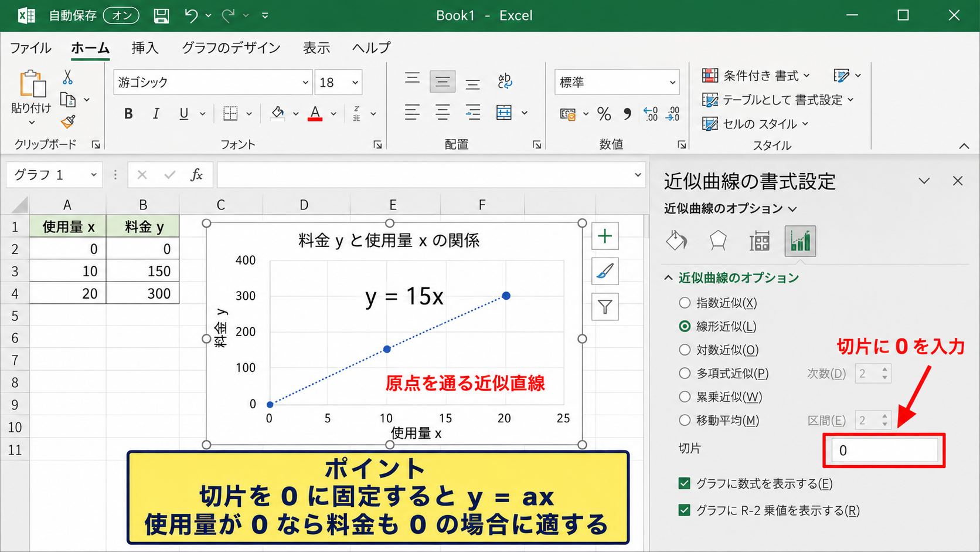Screen dimensions: 980x552
Task: Open the ヘルプ tab
Action: coord(371,48)
